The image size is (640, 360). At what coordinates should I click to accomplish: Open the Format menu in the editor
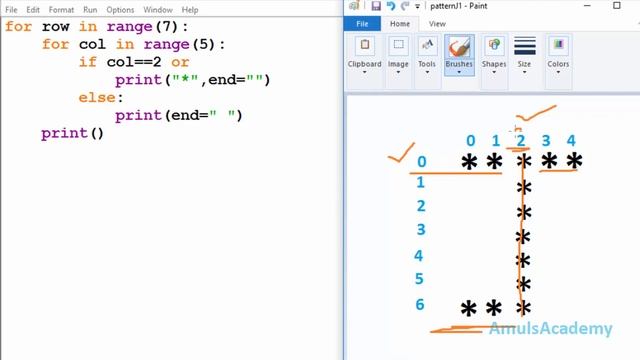[x=61, y=9]
